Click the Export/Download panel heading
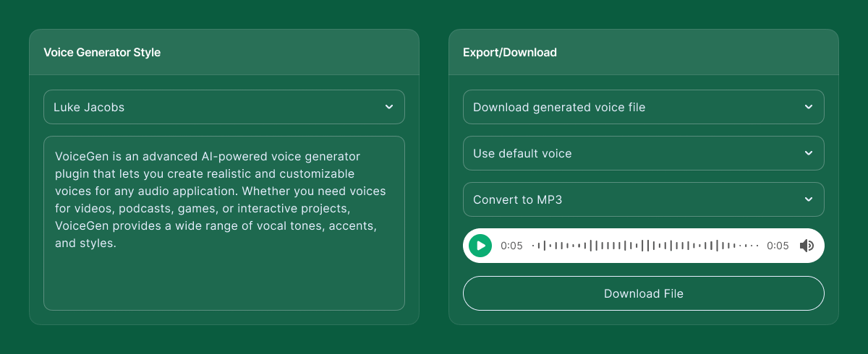This screenshot has height=354, width=868. [x=510, y=53]
